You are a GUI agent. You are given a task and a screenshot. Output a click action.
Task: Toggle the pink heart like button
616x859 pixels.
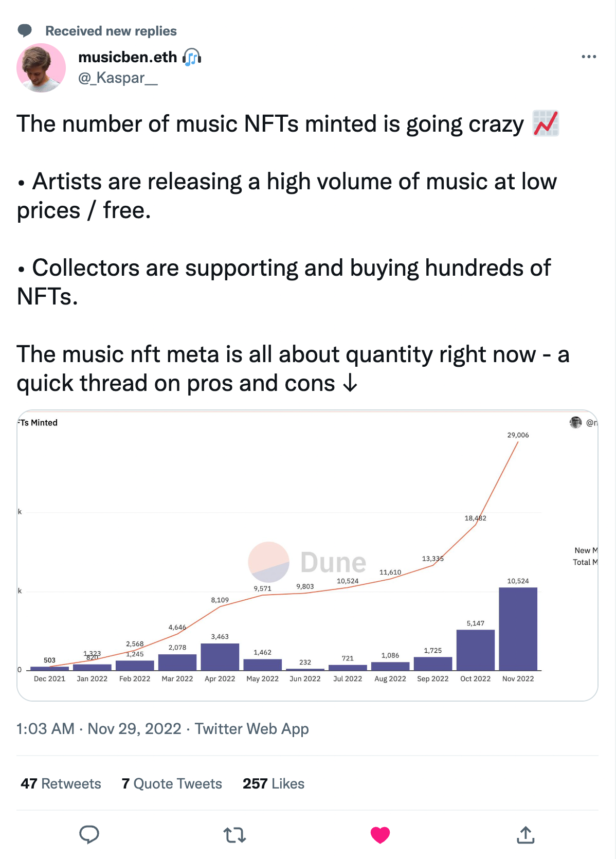coord(380,835)
